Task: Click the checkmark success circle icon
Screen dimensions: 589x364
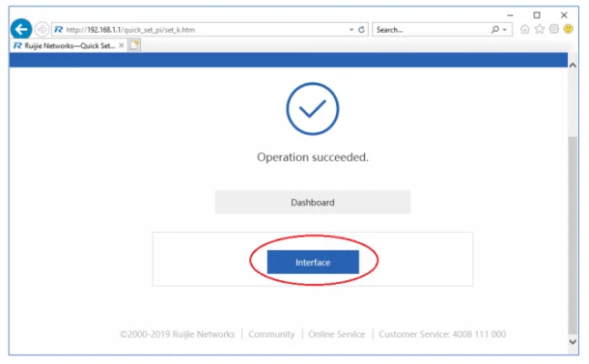Action: pos(312,108)
